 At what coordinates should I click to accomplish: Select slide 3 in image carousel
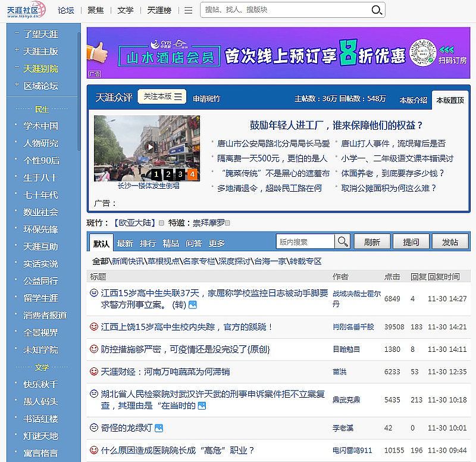(x=180, y=174)
